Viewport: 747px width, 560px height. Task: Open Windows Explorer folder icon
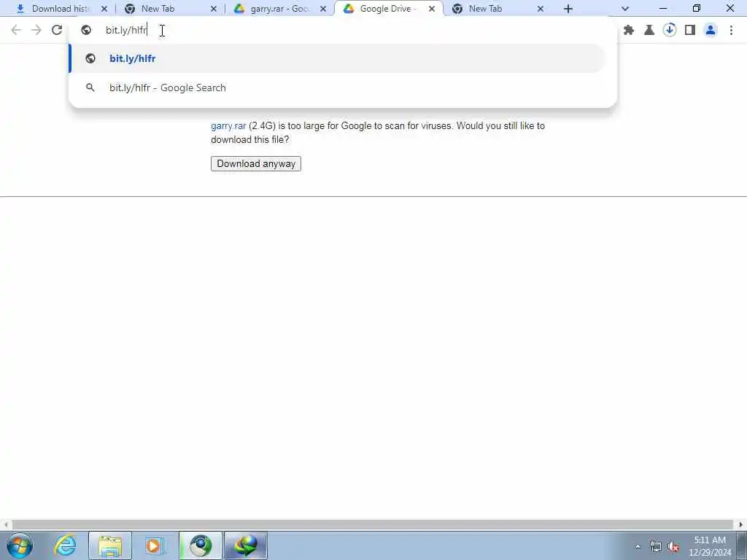[110, 545]
